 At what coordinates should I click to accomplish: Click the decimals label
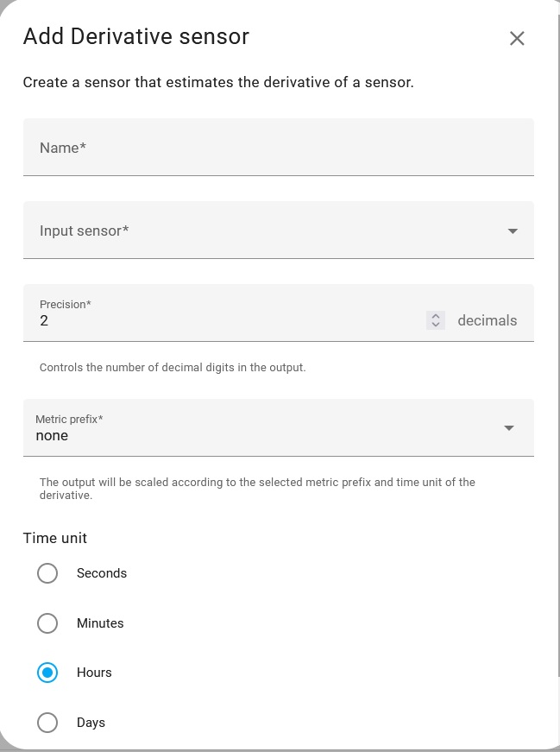click(488, 319)
